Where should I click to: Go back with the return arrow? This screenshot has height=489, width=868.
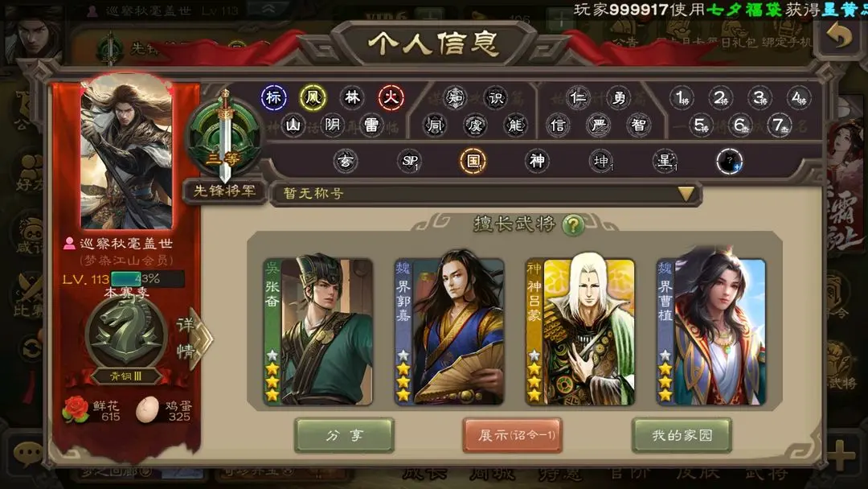839,36
